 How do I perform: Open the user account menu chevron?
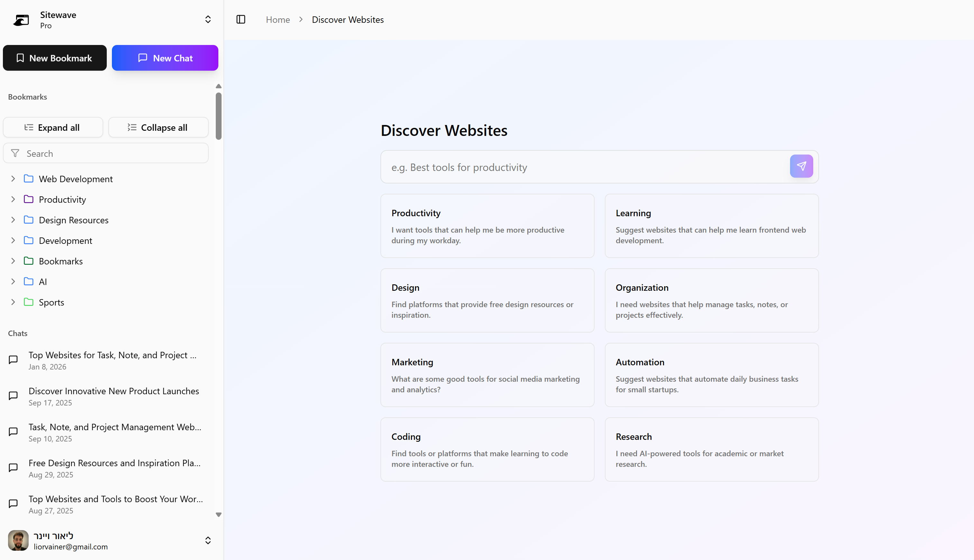point(208,540)
